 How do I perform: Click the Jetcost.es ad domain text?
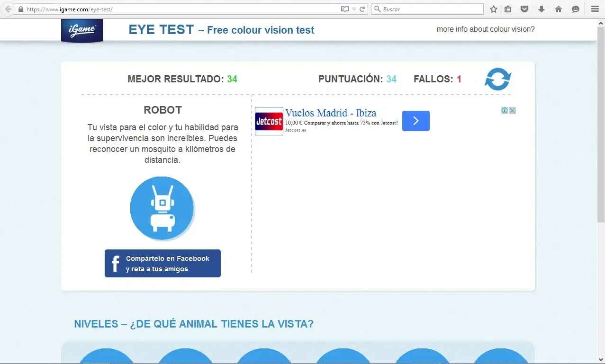[x=296, y=130]
